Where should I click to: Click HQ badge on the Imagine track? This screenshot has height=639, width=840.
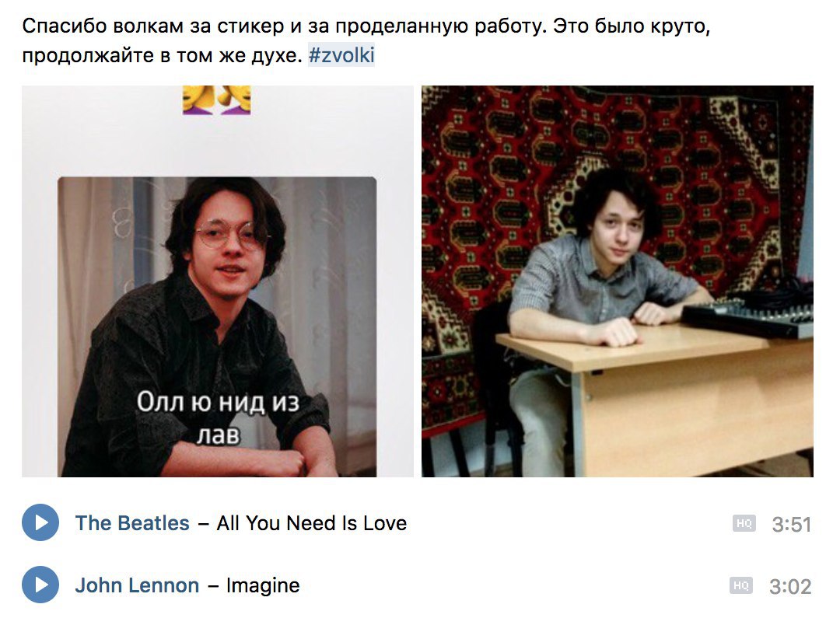741,585
